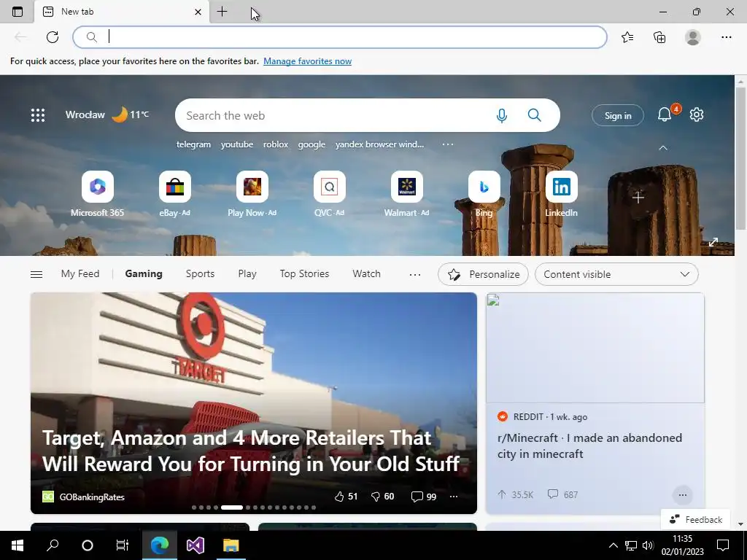
Task: Click the blue web search magnifier
Action: tap(535, 115)
